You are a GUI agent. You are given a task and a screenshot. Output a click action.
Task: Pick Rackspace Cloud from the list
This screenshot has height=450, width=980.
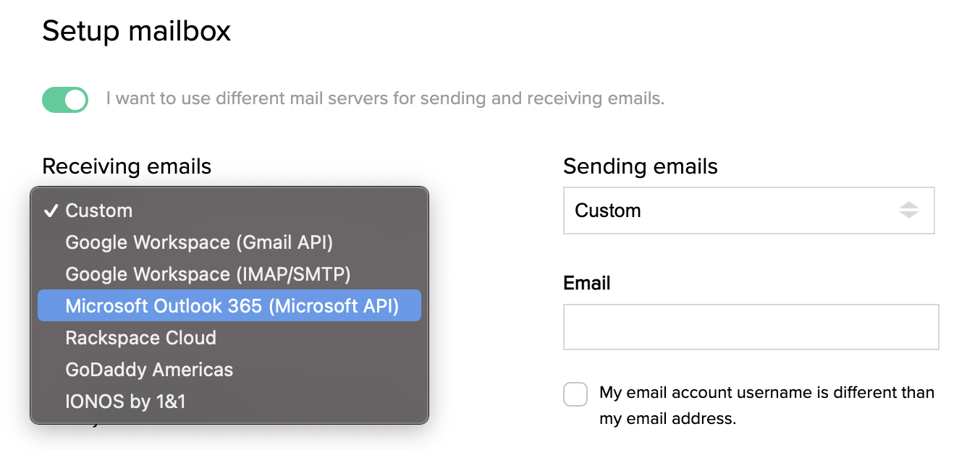[x=229, y=338]
